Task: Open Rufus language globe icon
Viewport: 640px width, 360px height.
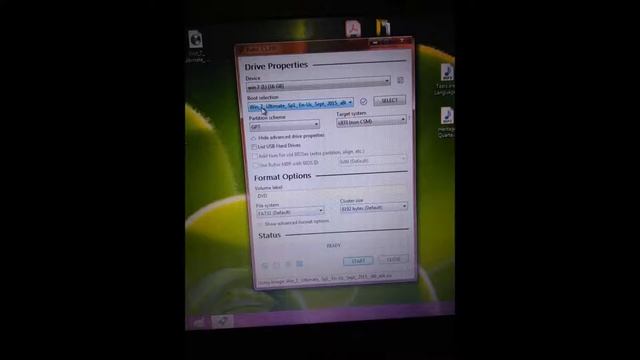Action: click(x=265, y=266)
